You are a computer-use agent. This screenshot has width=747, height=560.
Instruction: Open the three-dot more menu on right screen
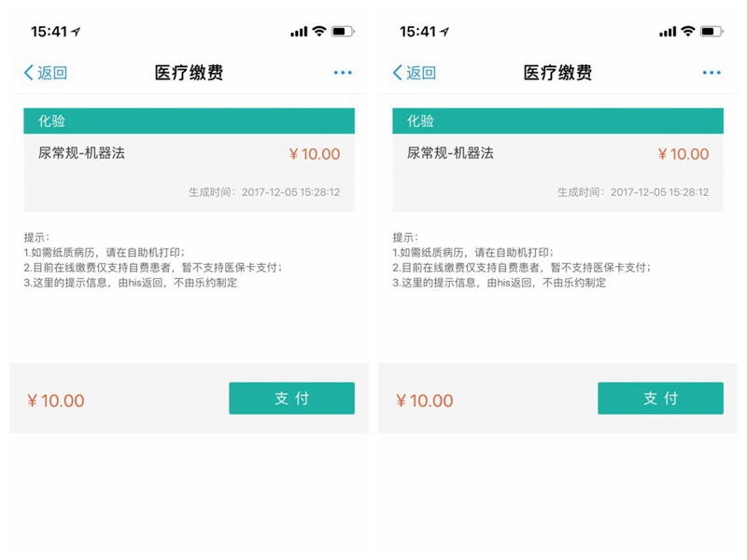coord(712,73)
